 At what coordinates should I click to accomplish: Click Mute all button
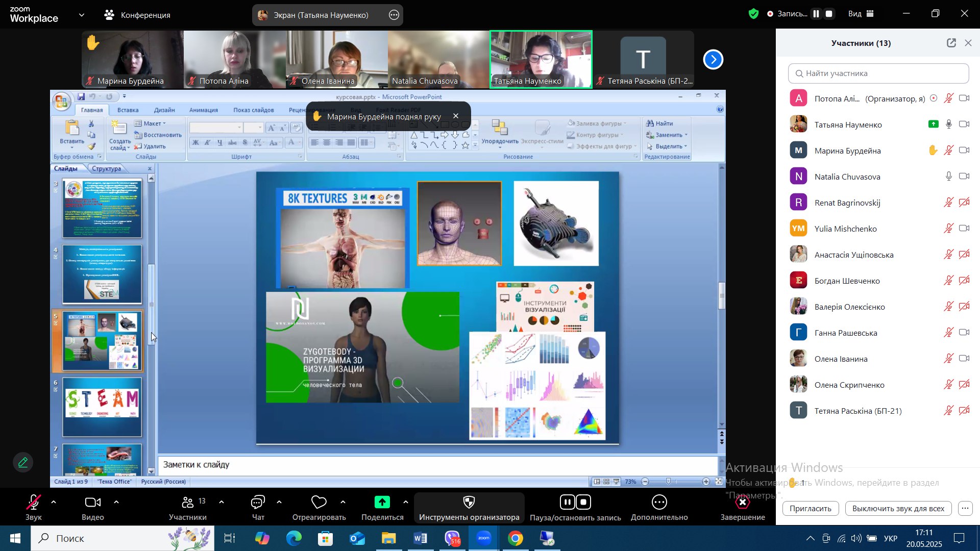[898, 508]
